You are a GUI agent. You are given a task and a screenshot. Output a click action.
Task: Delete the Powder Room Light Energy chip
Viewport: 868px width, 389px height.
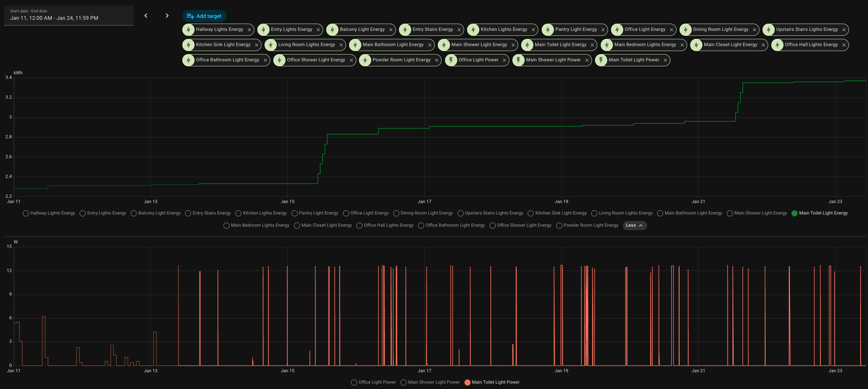[x=437, y=60]
